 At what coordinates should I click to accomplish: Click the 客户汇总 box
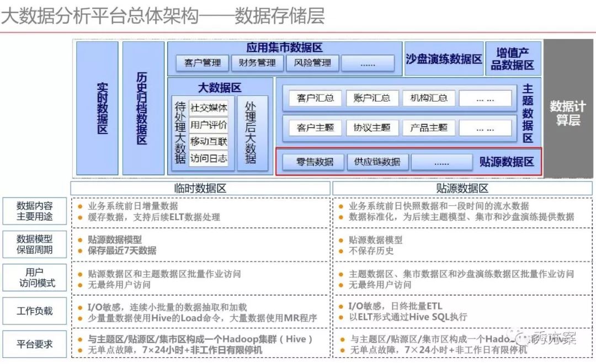315,98
